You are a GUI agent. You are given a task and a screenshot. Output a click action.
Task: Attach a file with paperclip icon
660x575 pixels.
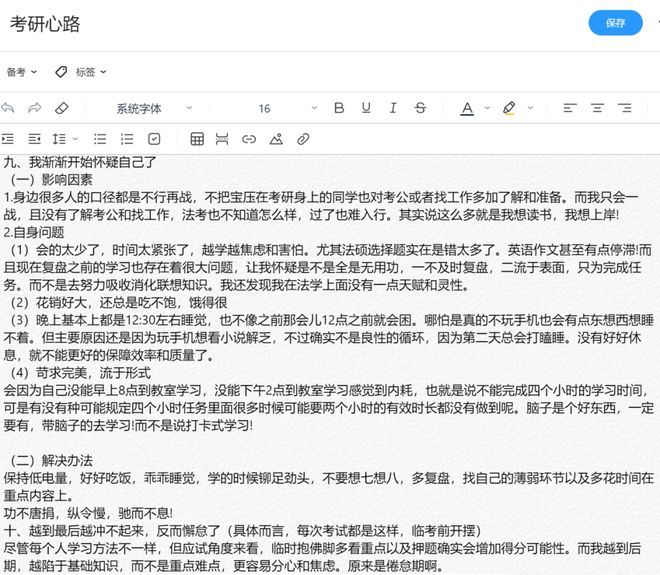coord(303,138)
